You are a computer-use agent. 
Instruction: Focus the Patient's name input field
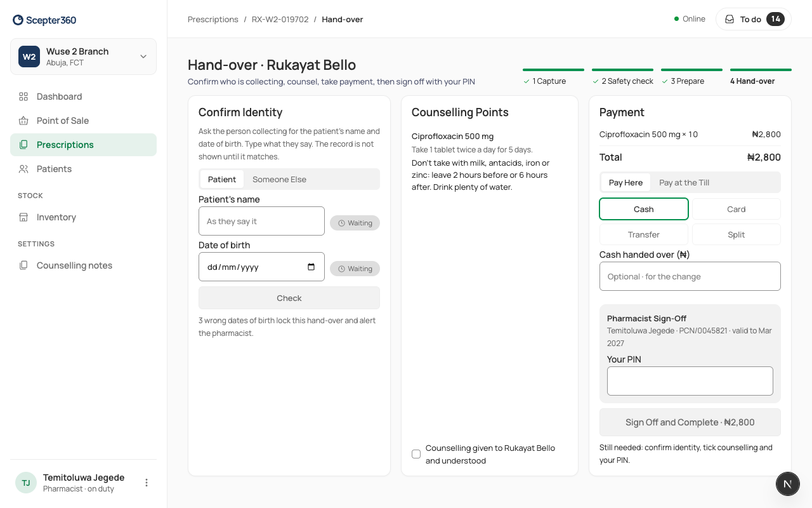pyautogui.click(x=261, y=221)
